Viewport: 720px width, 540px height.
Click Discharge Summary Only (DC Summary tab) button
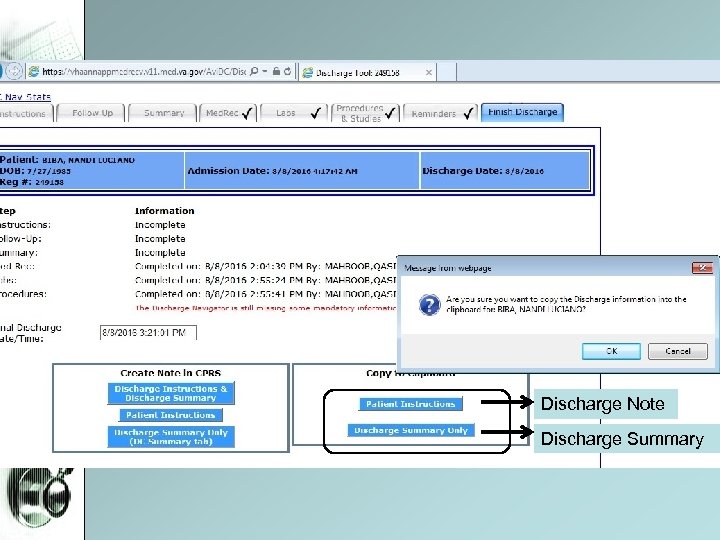(171, 437)
